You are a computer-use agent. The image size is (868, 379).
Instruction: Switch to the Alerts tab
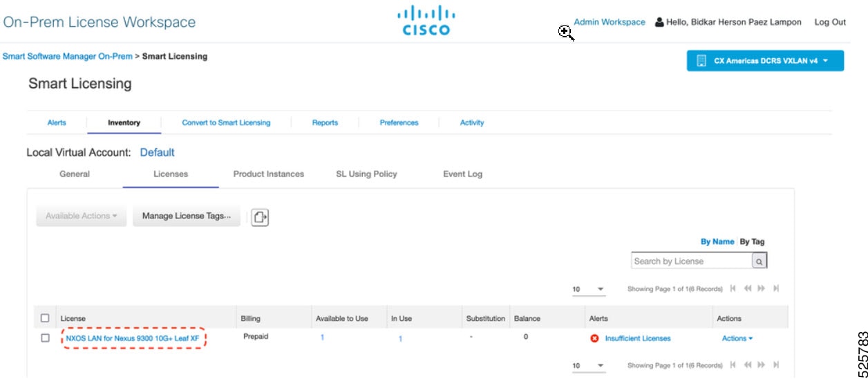coord(57,122)
